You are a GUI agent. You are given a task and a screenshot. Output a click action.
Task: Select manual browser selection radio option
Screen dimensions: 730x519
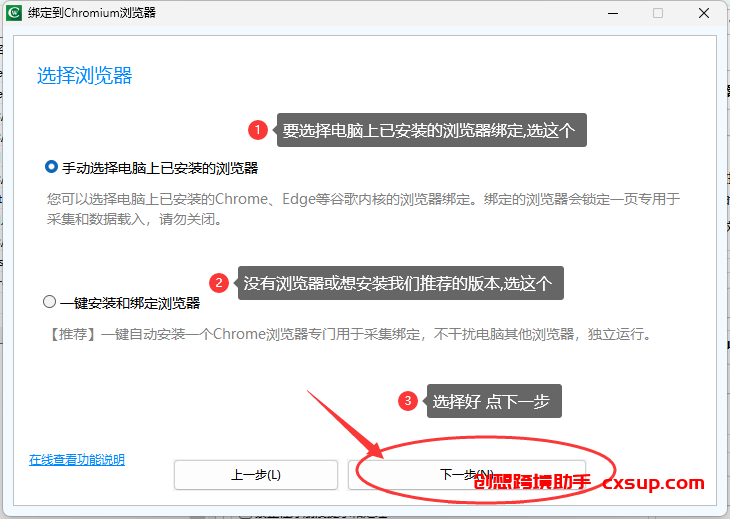[x=51, y=167]
